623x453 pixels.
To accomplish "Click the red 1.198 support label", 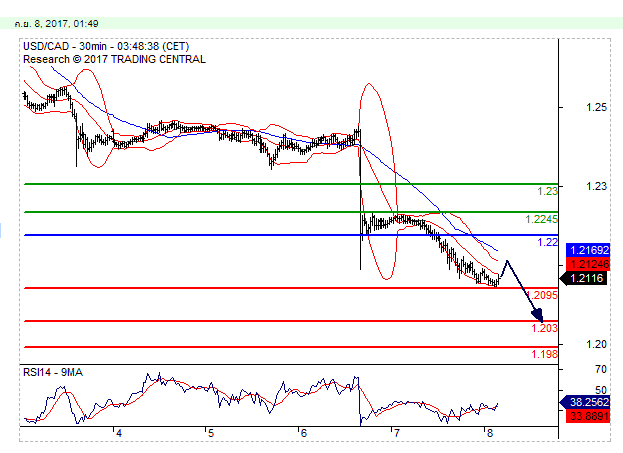I will 545,354.
